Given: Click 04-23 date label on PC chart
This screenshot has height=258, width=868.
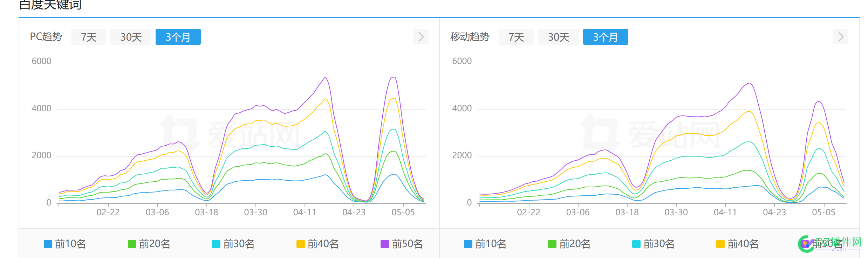Looking at the screenshot, I should pyautogui.click(x=354, y=212).
